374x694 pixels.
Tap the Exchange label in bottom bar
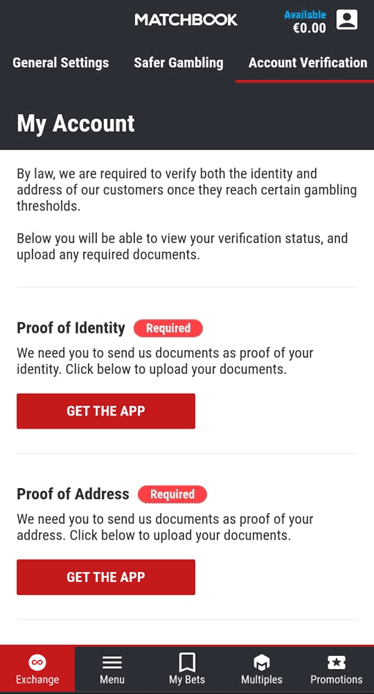coord(37,679)
